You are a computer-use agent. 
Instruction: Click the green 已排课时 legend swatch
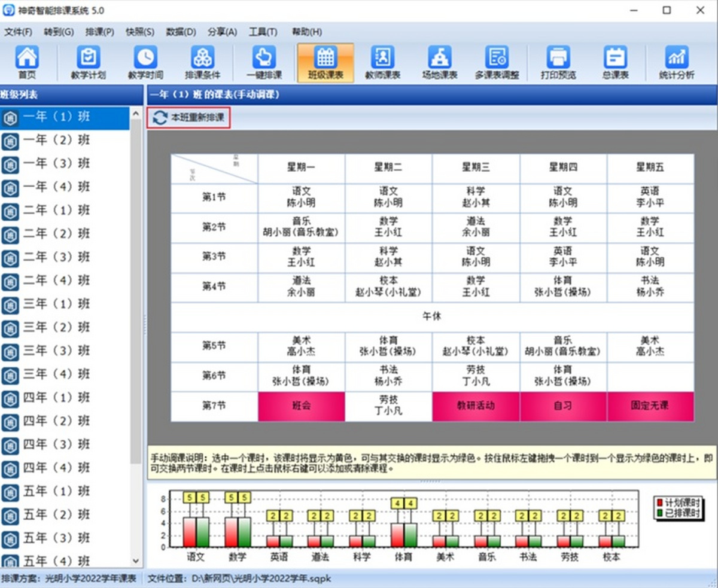tap(660, 512)
